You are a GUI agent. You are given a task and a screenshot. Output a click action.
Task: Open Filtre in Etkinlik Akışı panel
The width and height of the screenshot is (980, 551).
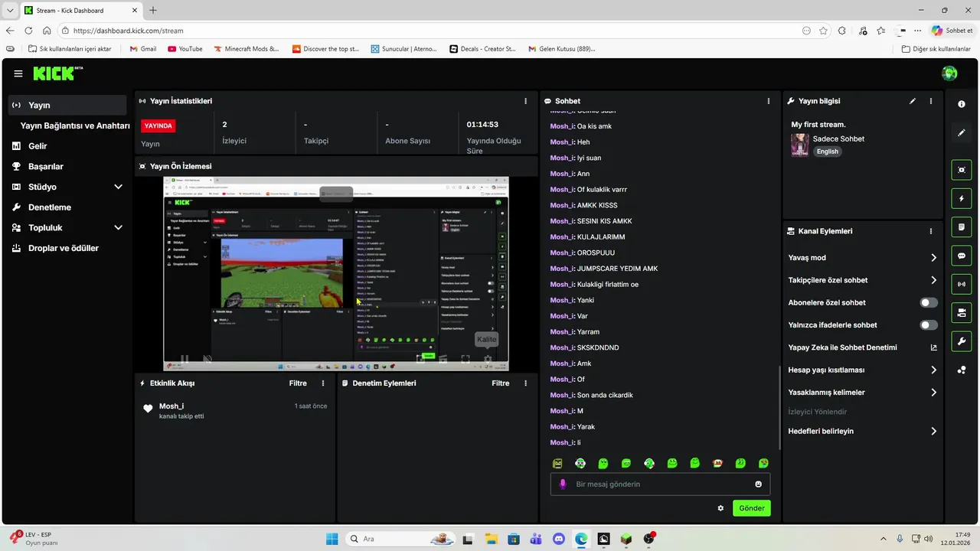[x=298, y=383]
